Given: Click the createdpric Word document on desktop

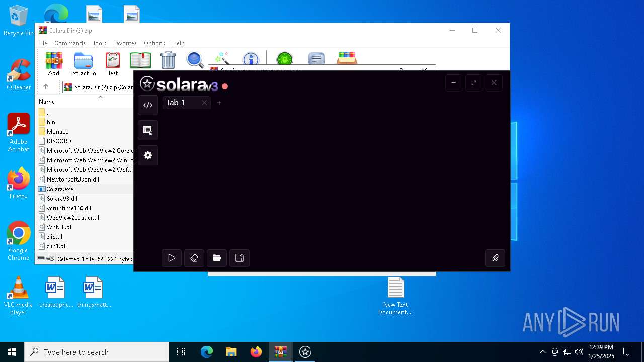Looking at the screenshot, I should [x=55, y=292].
